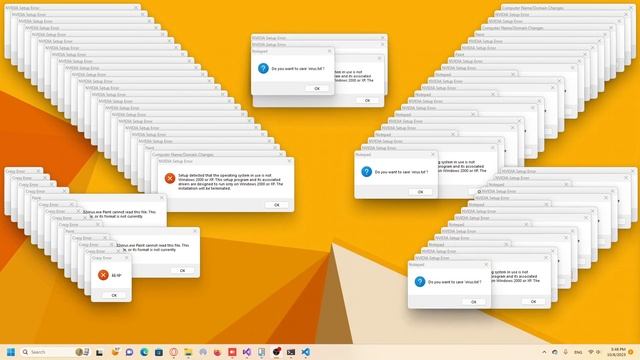Open the purple Visual Studio taskbar icon
This screenshot has height=360, width=640.
click(x=247, y=352)
